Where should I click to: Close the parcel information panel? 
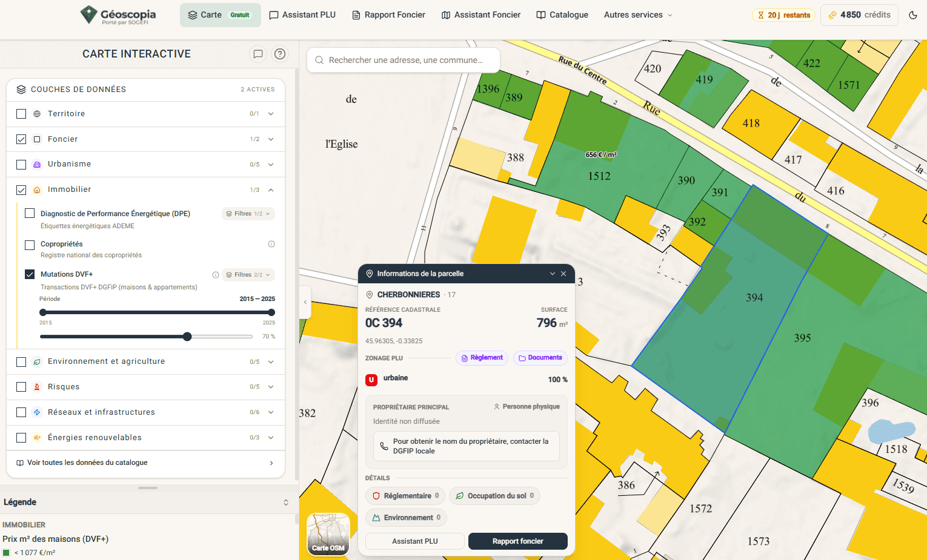click(x=563, y=274)
